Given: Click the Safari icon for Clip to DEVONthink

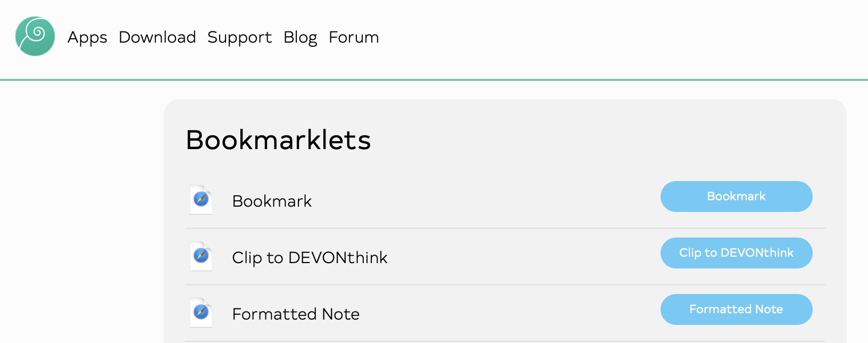Looking at the screenshot, I should pyautogui.click(x=201, y=256).
